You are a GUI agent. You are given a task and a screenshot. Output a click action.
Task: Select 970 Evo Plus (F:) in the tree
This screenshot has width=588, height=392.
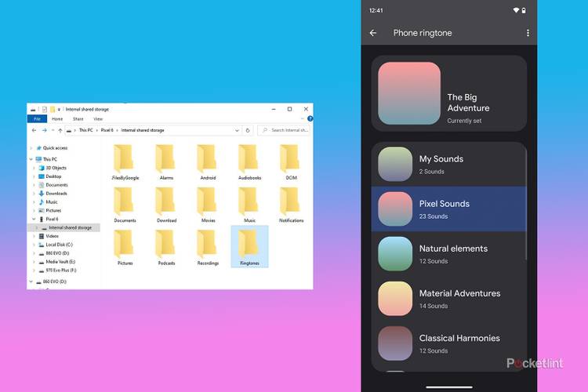[x=60, y=270]
